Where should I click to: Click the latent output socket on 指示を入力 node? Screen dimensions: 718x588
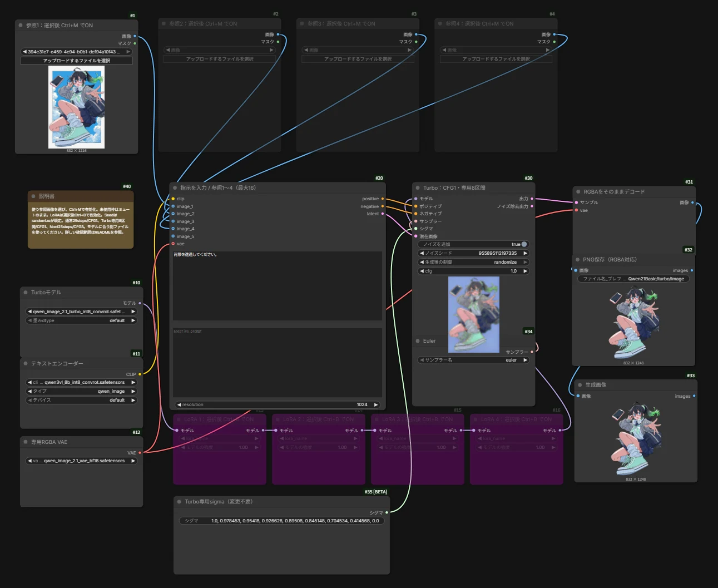coord(382,214)
